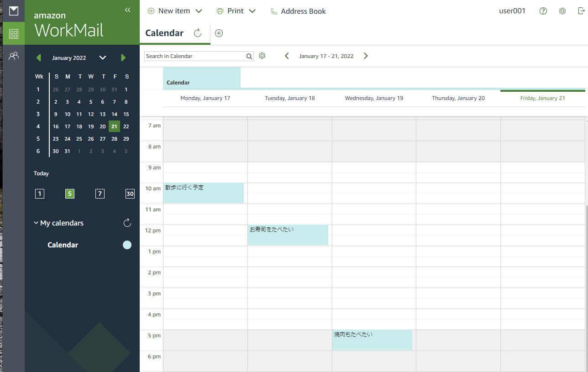Image resolution: width=588 pixels, height=372 pixels.
Task: Open the Contacts people icon
Action: pos(14,56)
